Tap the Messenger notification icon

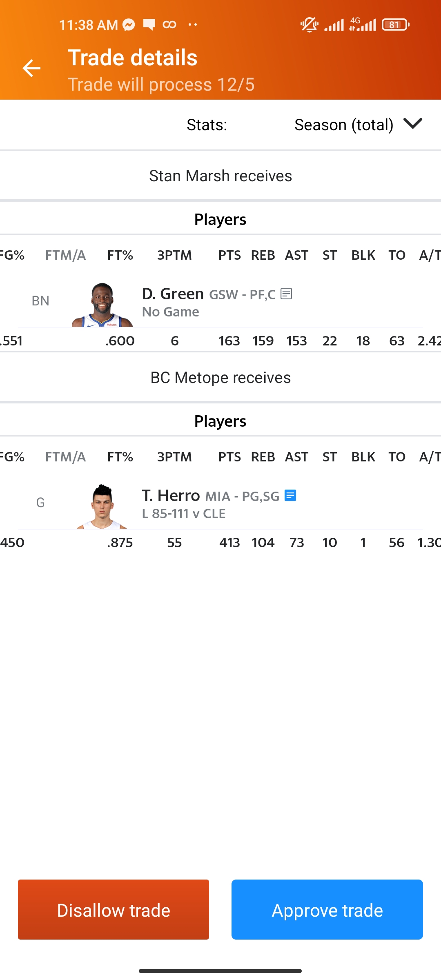tap(129, 25)
